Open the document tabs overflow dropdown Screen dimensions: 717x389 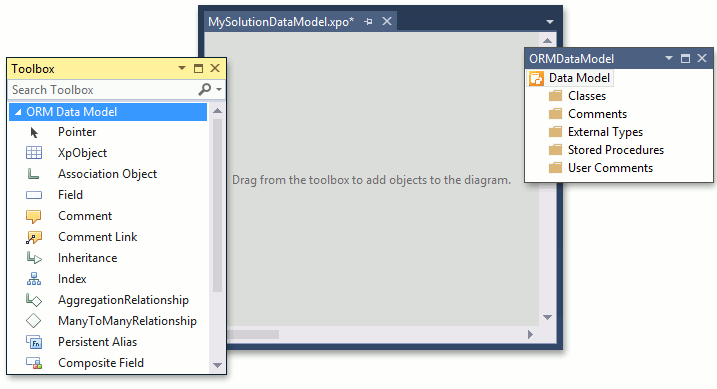point(550,22)
